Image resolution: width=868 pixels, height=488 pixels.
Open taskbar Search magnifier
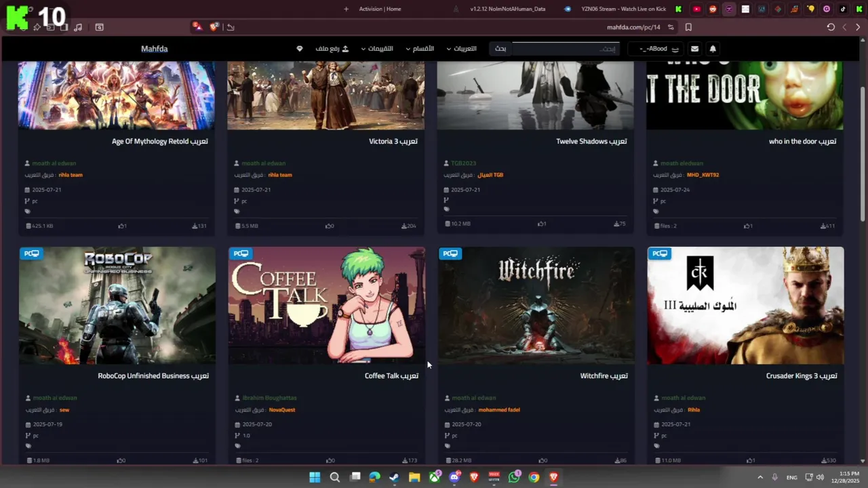(x=334, y=477)
